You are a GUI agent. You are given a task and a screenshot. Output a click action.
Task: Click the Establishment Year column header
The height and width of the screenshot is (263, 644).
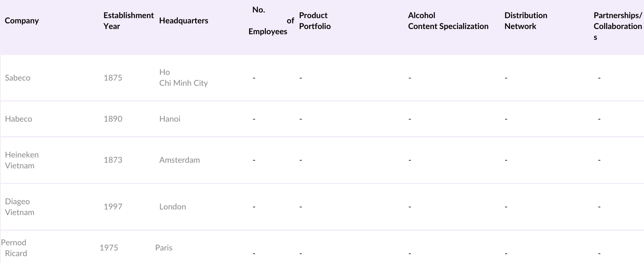(x=128, y=21)
